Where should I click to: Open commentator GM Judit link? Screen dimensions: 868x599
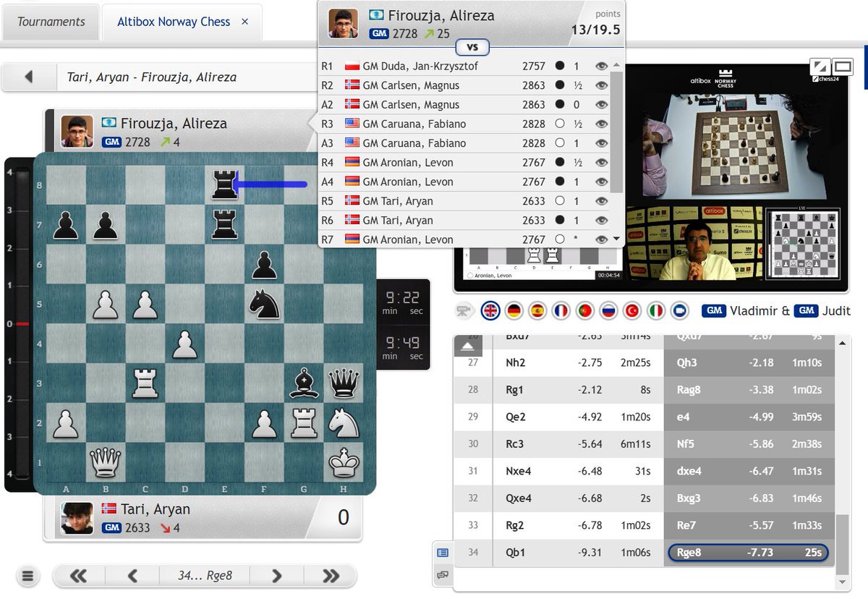[x=822, y=311]
